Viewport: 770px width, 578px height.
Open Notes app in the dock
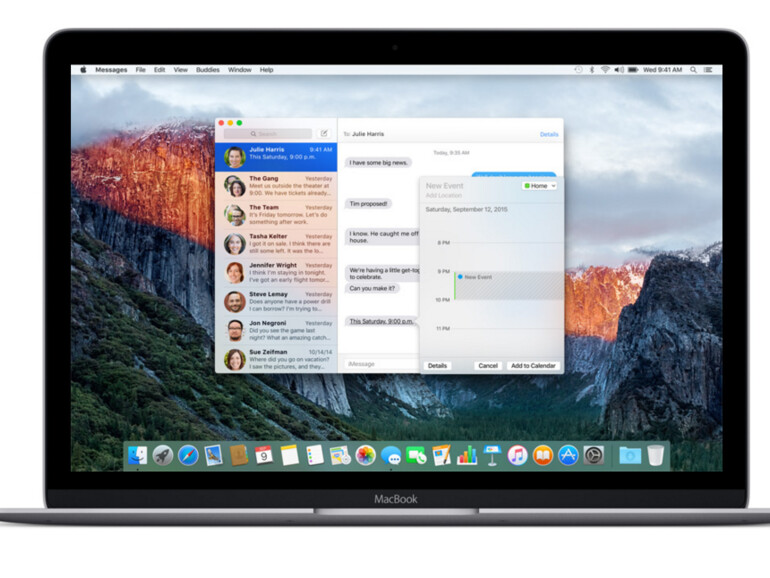point(290,455)
